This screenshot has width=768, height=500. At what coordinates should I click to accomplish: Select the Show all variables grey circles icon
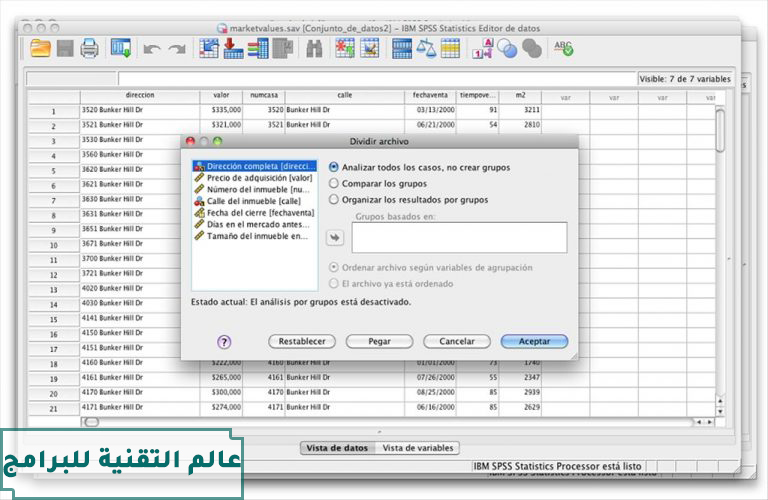point(532,48)
